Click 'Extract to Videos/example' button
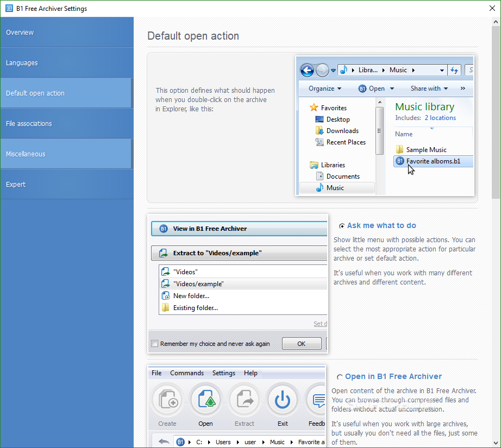This screenshot has height=448, width=501. tap(239, 253)
